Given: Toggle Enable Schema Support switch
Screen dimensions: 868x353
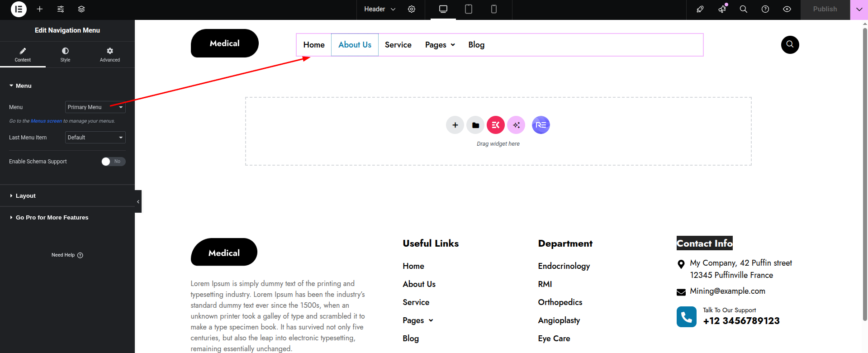Looking at the screenshot, I should [x=113, y=162].
